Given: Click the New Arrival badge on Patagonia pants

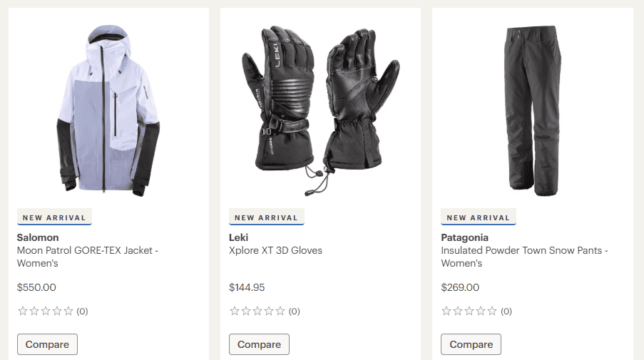Looking at the screenshot, I should [x=478, y=217].
